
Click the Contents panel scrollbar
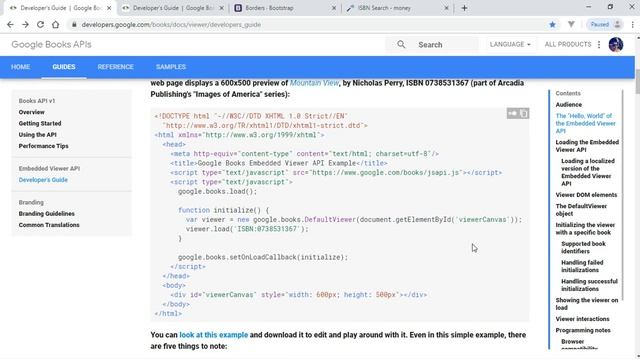pos(622,195)
